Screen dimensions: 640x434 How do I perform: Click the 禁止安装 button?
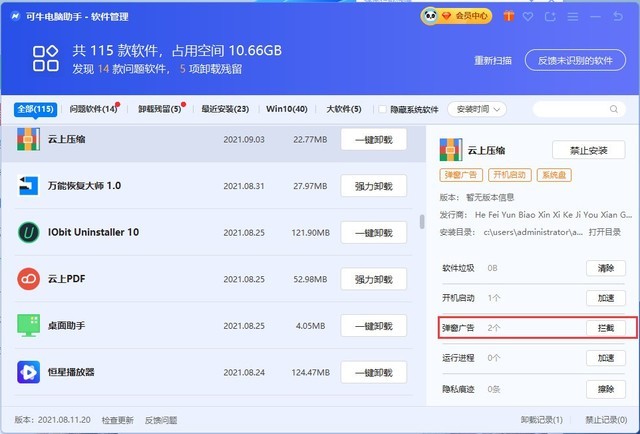point(589,150)
